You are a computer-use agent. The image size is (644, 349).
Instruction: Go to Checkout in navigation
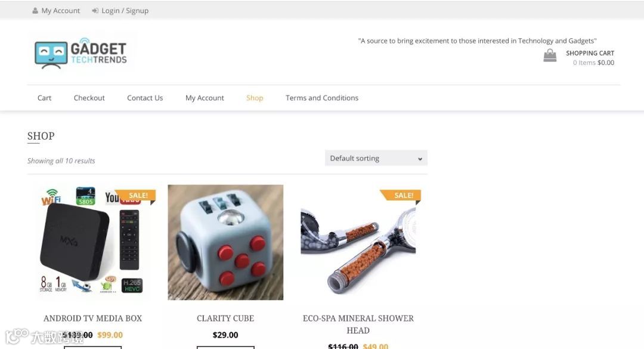89,98
